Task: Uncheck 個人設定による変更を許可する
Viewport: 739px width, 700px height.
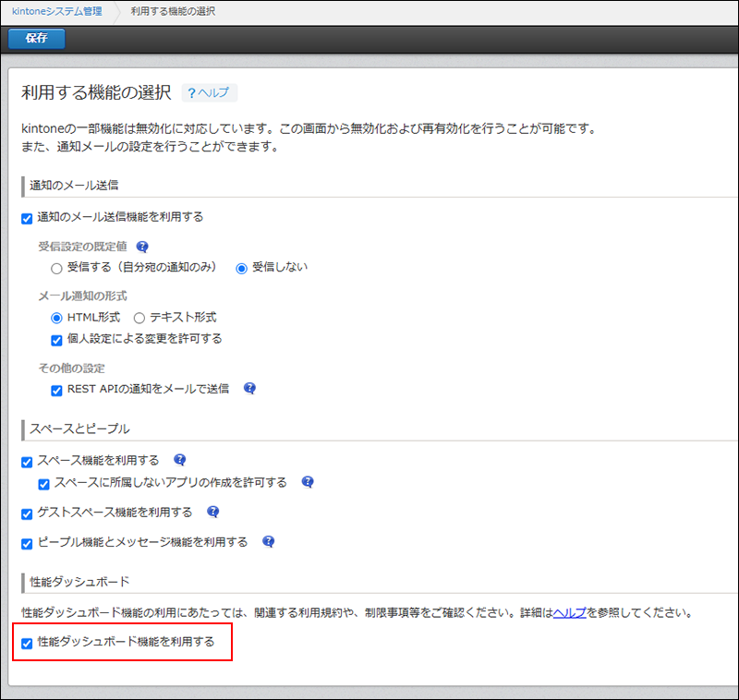Action: coord(56,340)
